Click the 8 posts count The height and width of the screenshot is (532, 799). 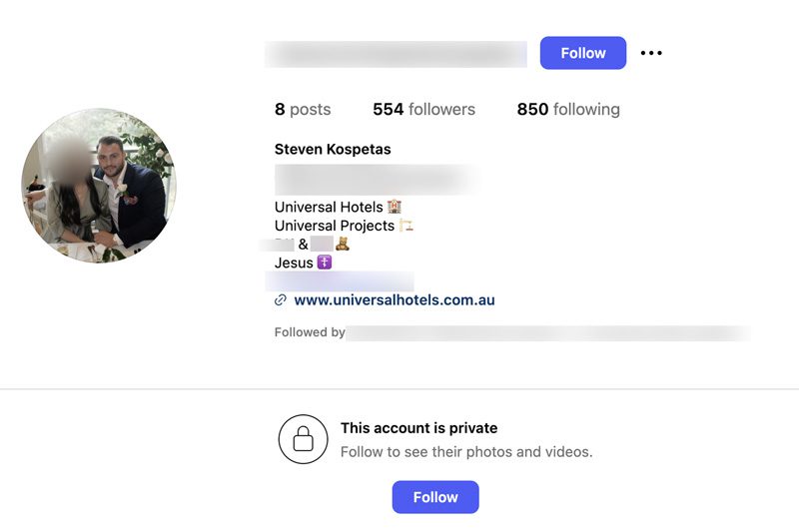tap(302, 110)
